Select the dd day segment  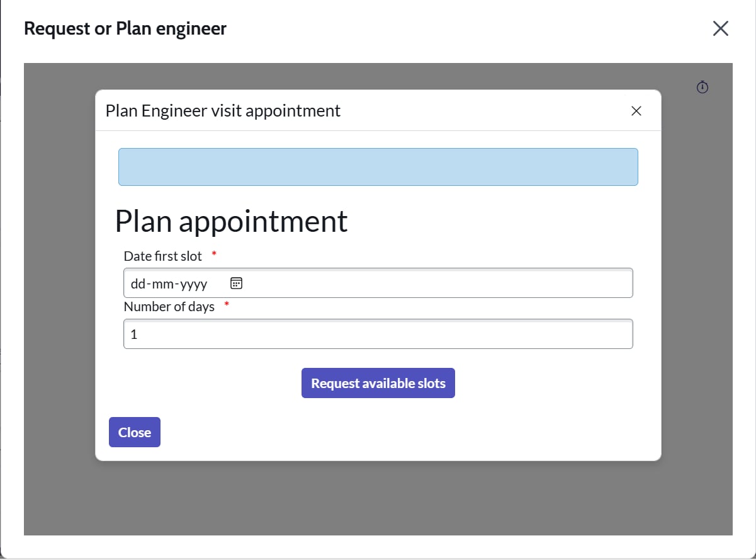[x=138, y=284]
